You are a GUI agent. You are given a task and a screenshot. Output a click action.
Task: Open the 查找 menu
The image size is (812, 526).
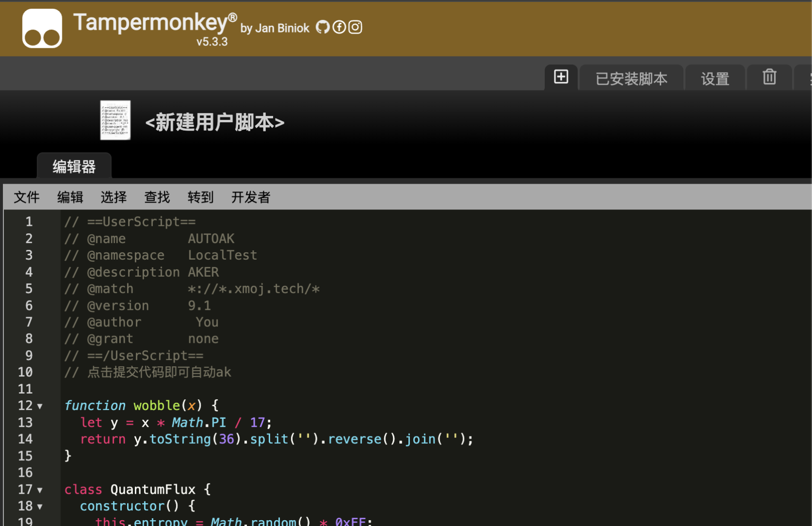click(x=157, y=197)
